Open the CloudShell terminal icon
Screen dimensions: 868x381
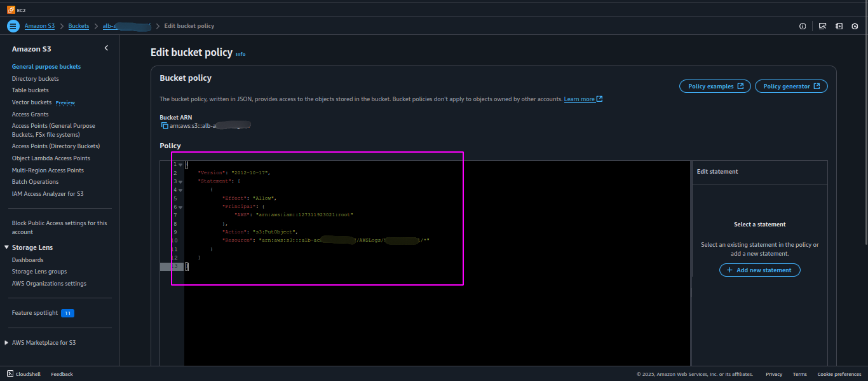click(x=10, y=374)
